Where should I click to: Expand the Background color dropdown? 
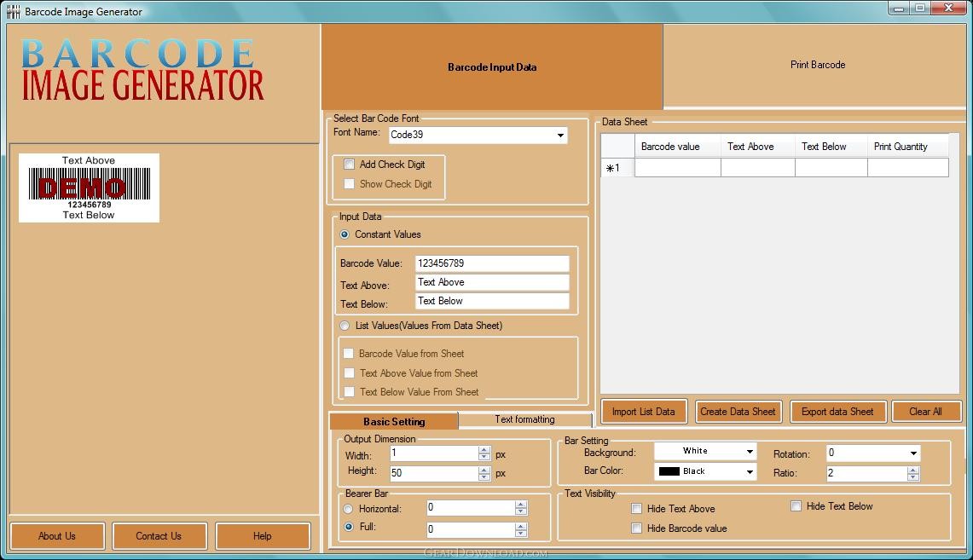coord(750,452)
